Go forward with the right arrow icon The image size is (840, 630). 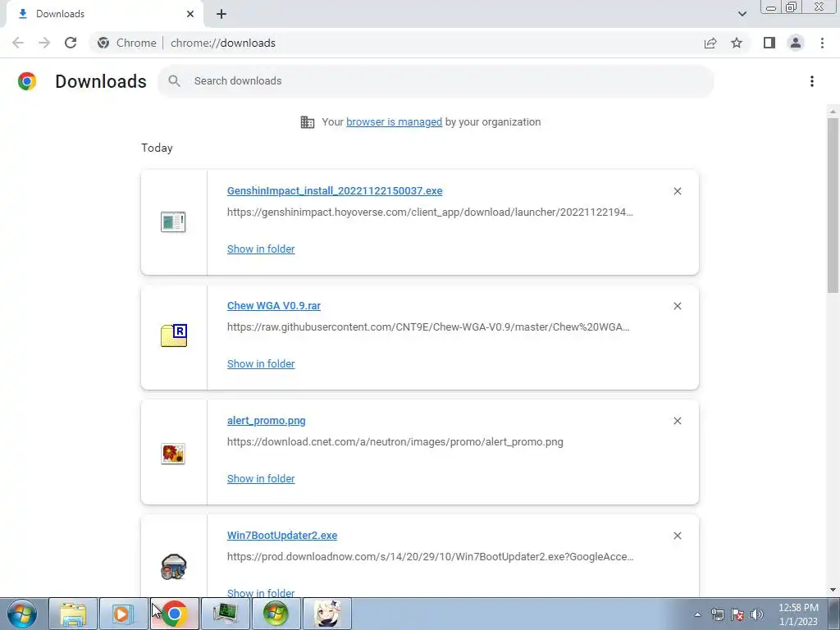[x=44, y=43]
